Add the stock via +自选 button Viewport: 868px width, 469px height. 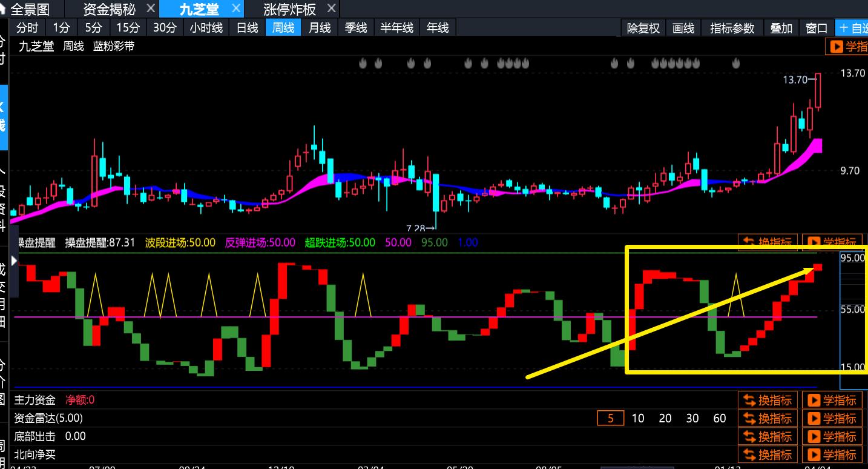tap(852, 28)
